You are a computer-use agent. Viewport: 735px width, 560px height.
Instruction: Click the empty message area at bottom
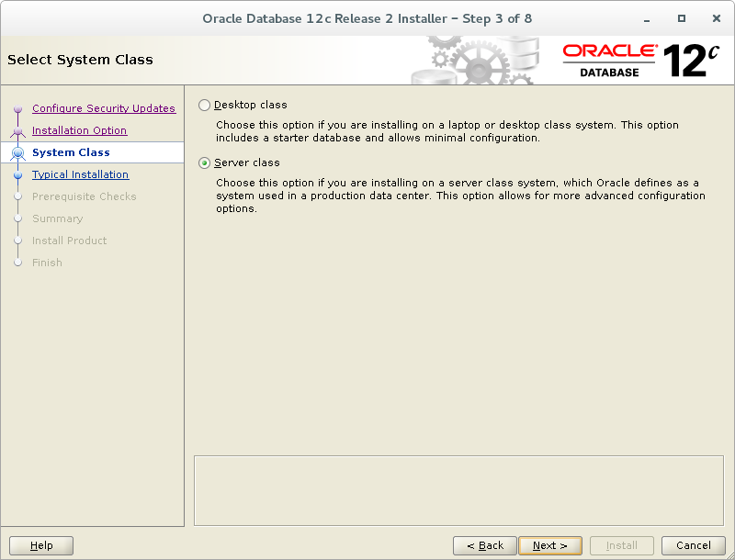(458, 491)
